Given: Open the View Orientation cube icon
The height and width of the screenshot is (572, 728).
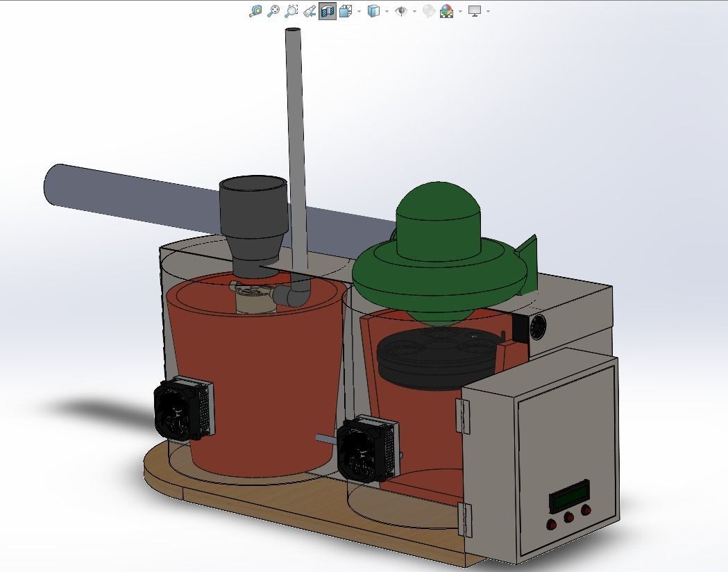Looking at the screenshot, I should click(346, 10).
